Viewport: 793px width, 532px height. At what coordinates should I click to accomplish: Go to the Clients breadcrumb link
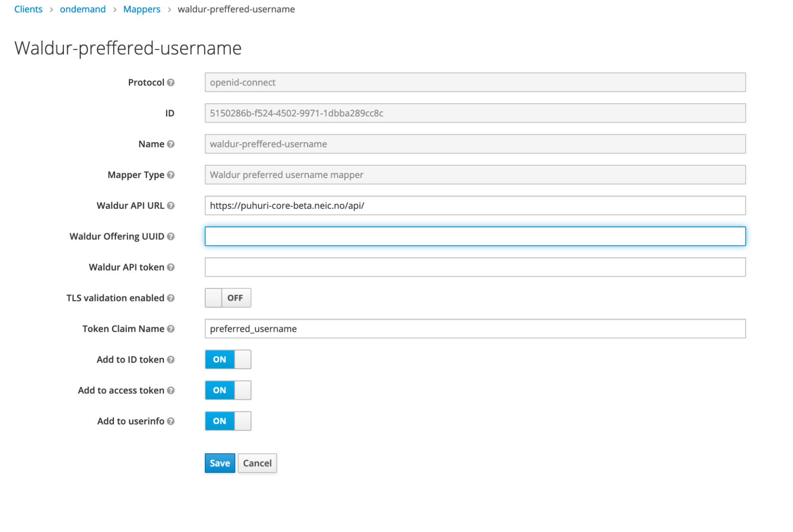point(28,9)
